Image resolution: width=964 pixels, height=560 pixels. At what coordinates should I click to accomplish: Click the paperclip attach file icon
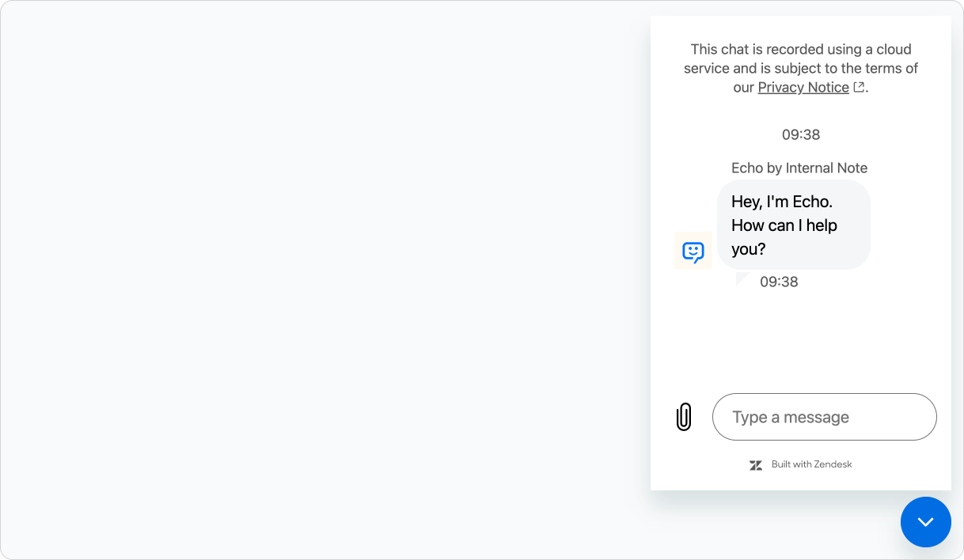click(x=684, y=417)
